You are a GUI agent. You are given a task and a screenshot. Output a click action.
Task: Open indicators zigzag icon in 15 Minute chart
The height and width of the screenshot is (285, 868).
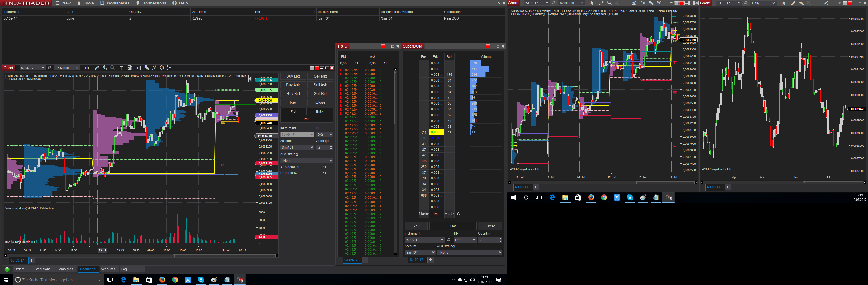154,68
